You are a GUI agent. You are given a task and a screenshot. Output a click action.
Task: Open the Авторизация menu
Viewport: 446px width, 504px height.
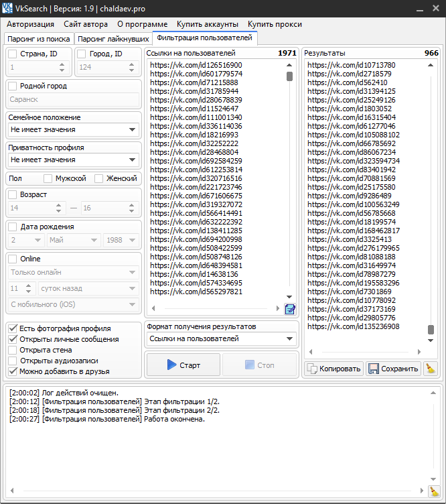pyautogui.click(x=31, y=24)
